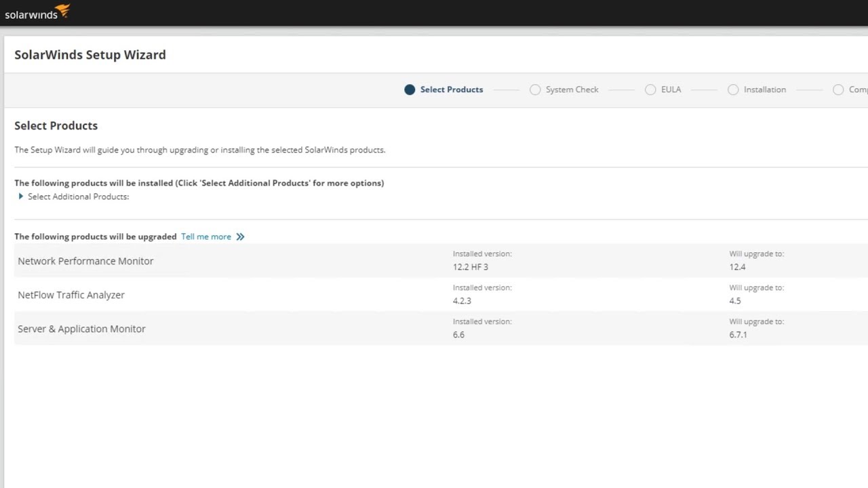This screenshot has width=868, height=488.
Task: Click the 12.4 upgrade version value
Action: tap(737, 267)
